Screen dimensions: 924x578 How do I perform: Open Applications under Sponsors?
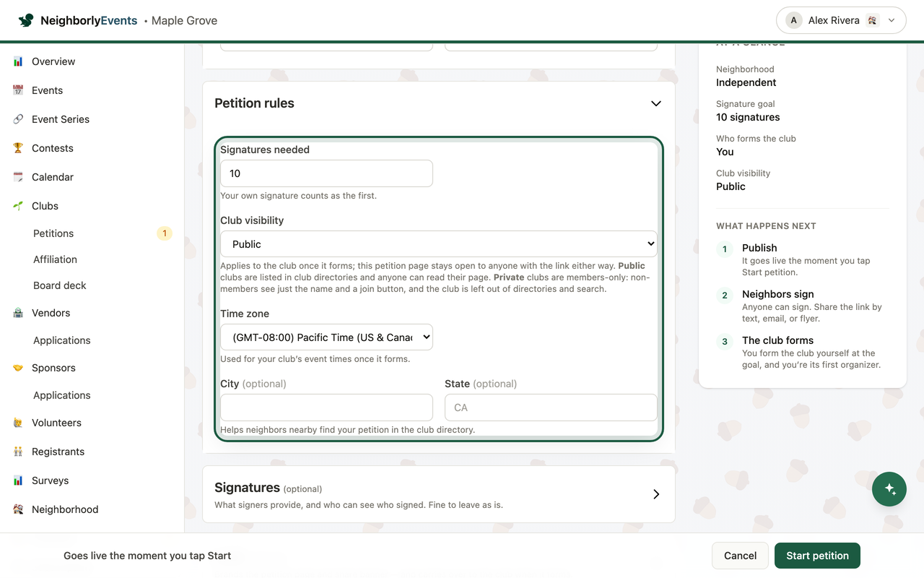[62, 395]
